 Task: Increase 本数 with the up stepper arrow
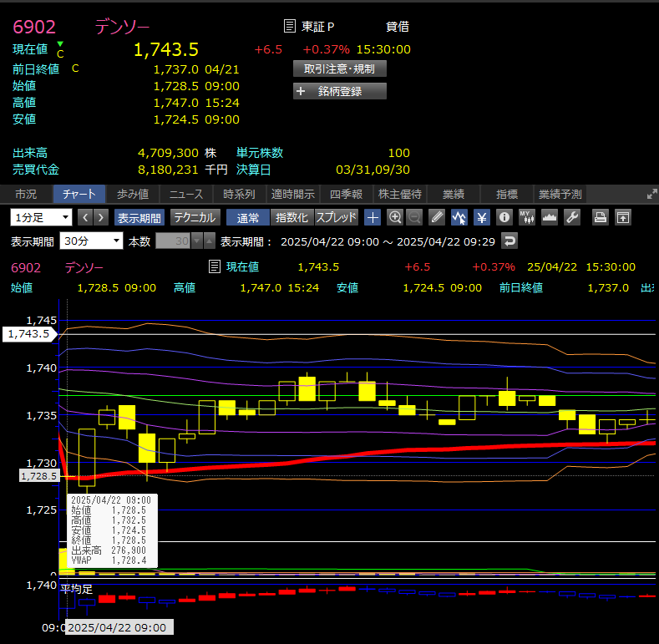click(x=210, y=241)
